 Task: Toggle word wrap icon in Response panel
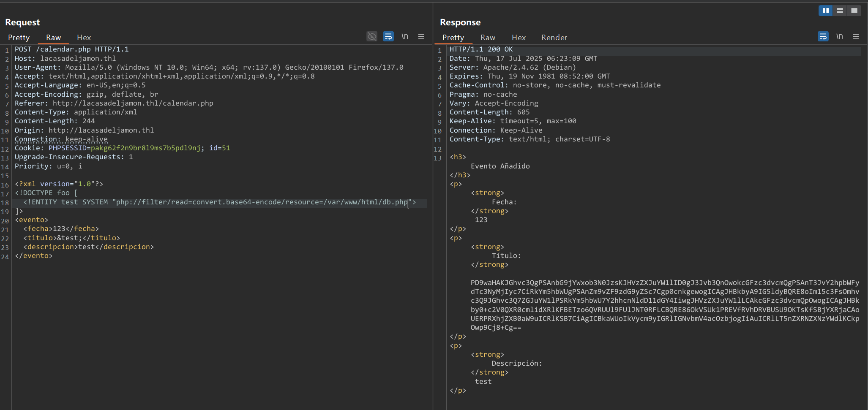point(823,36)
